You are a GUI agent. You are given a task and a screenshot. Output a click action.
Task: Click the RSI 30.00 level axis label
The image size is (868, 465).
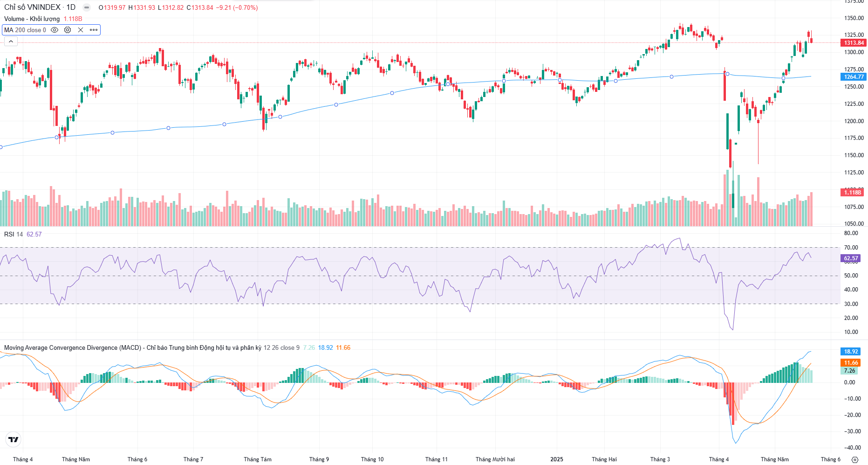851,304
